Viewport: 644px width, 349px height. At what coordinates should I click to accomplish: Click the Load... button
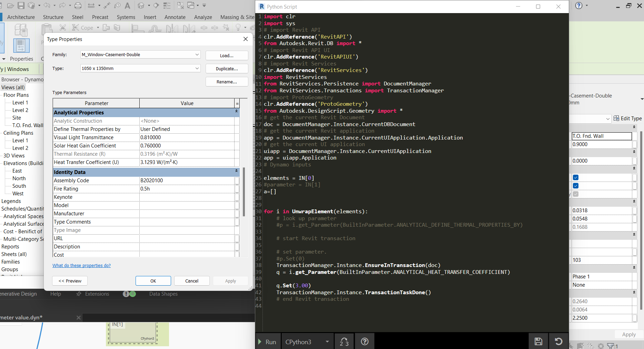pos(227,55)
